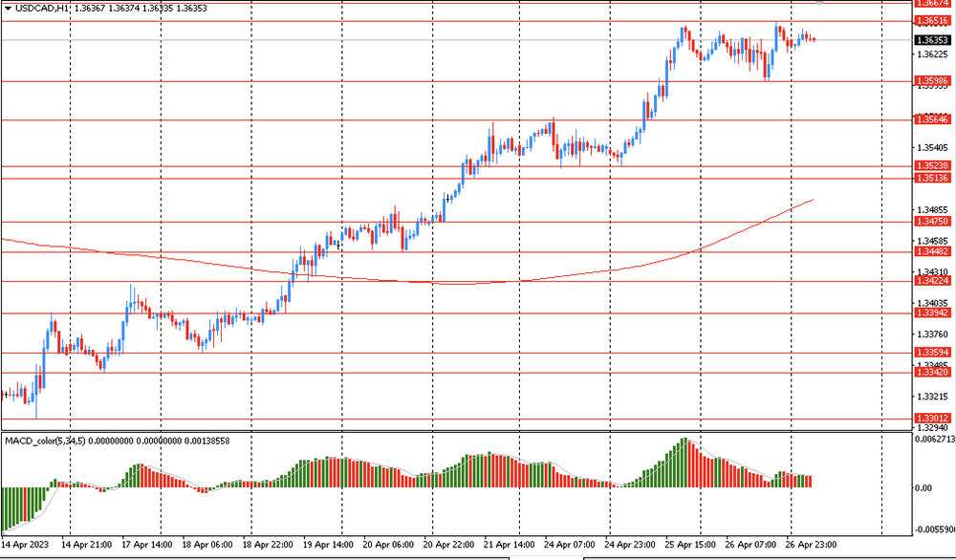Viewport: 956px width, 560px height.
Task: Select the 1.35986 horizontal level label
Action: pyautogui.click(x=932, y=82)
